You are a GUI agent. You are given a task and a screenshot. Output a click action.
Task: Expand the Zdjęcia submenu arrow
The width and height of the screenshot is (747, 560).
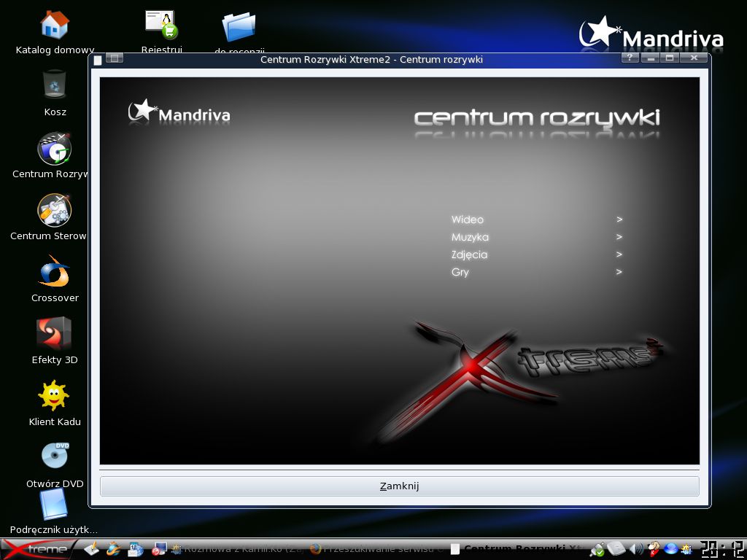click(619, 254)
